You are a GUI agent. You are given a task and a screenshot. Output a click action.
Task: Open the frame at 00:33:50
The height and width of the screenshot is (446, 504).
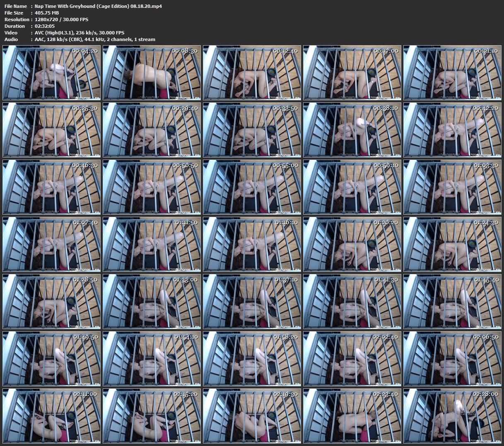coord(252,130)
